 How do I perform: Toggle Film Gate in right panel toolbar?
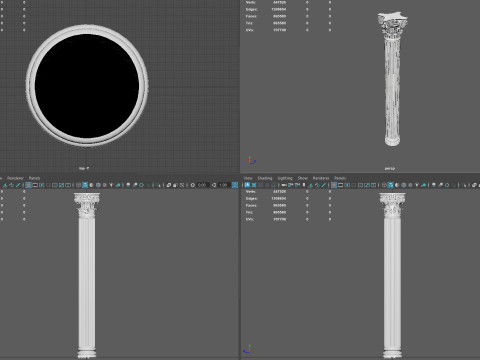tap(340, 185)
